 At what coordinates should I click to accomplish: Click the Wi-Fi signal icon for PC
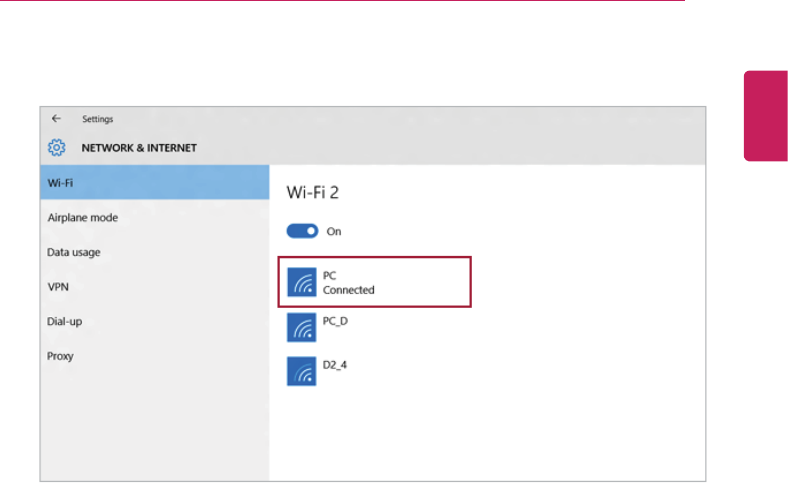click(x=302, y=282)
